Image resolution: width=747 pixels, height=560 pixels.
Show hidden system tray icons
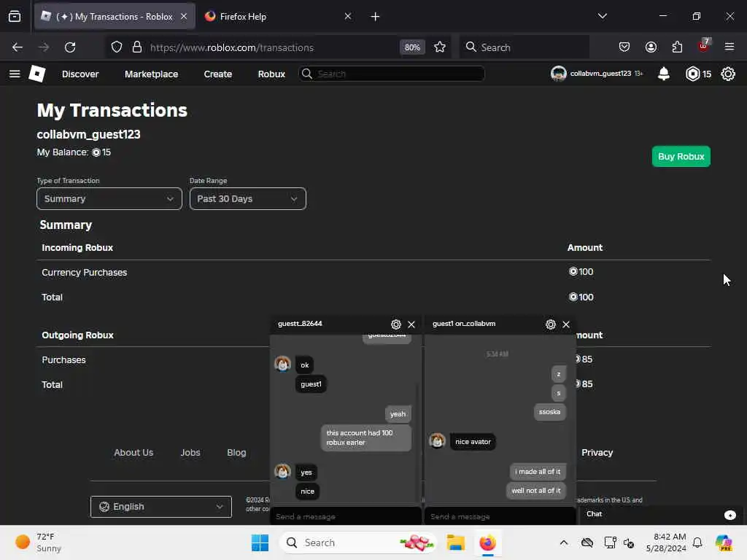click(564, 542)
